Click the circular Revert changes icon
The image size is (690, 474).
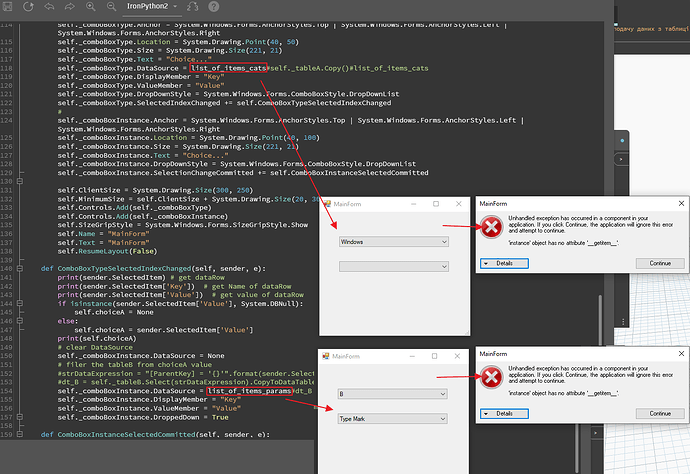(x=28, y=7)
